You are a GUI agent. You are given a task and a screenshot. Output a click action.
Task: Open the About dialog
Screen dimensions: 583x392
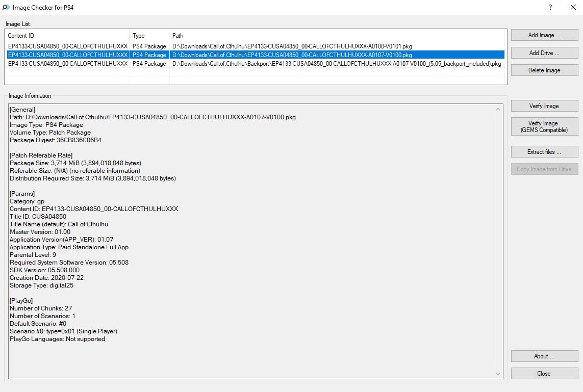(x=544, y=356)
